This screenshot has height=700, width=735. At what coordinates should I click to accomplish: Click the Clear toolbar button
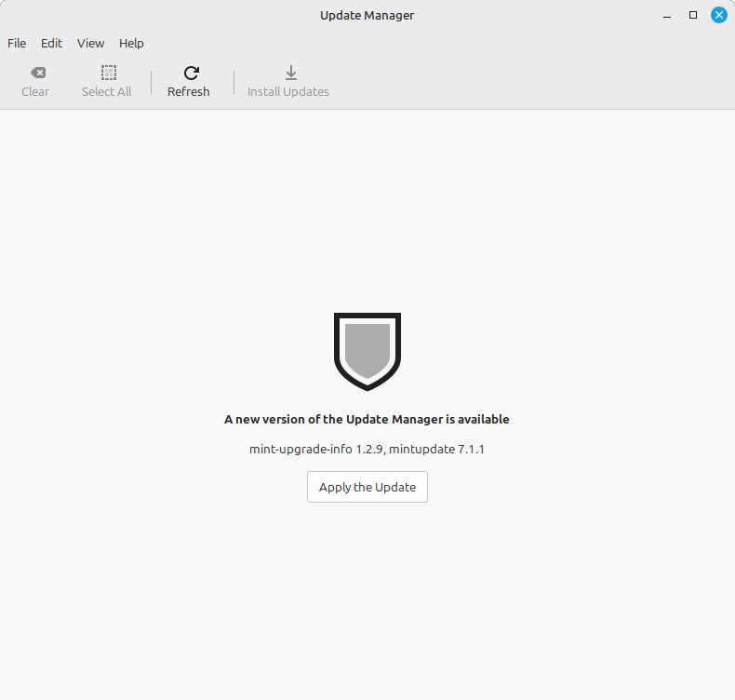[35, 82]
